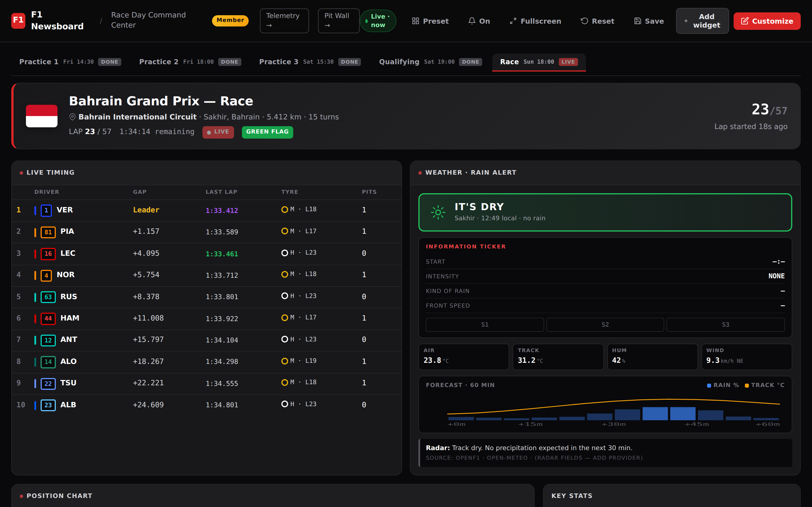Toggle the notification bell On
This screenshot has width=812, height=507.
coord(472,21)
